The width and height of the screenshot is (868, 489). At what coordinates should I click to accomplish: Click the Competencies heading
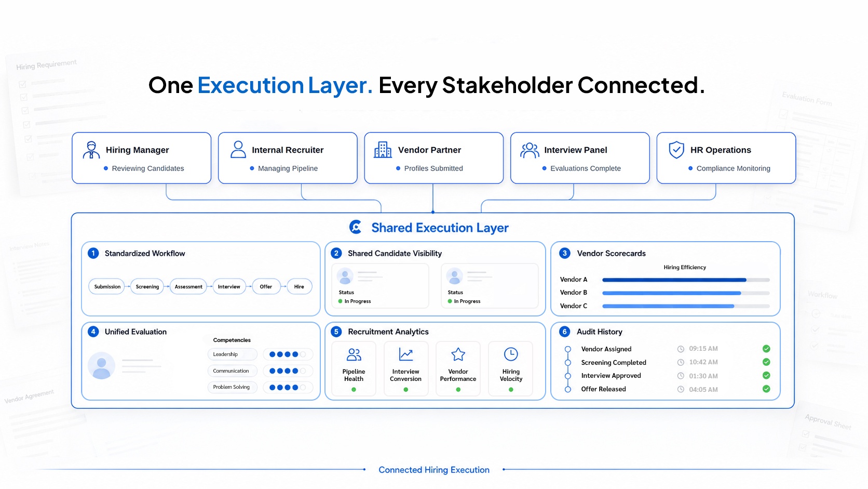232,340
